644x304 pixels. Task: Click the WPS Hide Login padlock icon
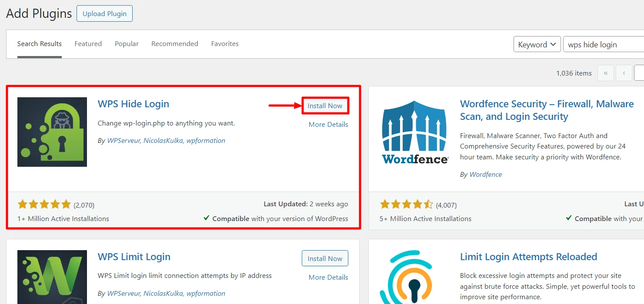tap(52, 132)
